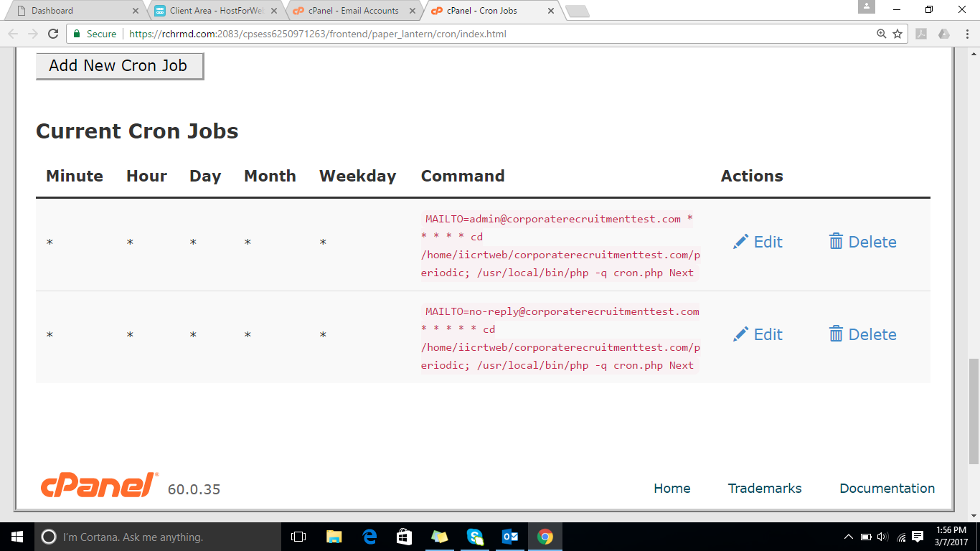Open the Action Center notifications icon
This screenshot has width=980, height=551.
(918, 537)
